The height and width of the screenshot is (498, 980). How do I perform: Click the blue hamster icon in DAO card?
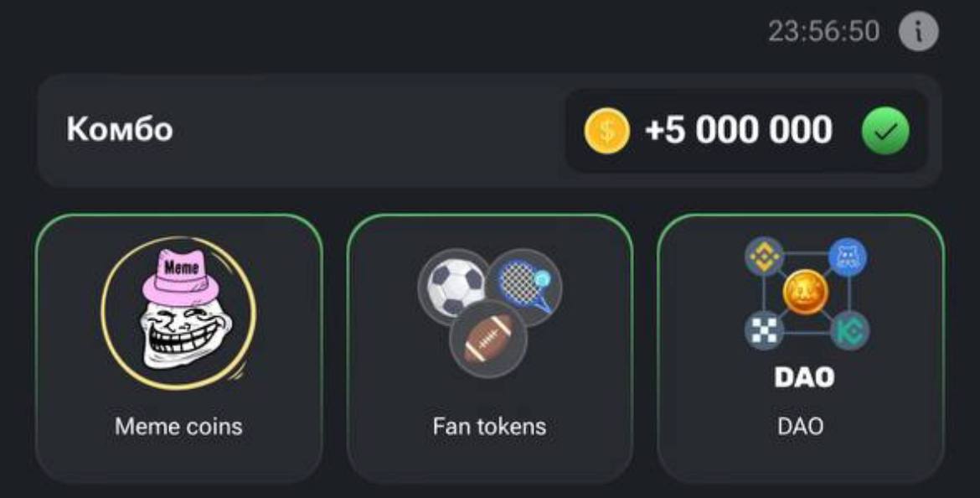point(848,257)
